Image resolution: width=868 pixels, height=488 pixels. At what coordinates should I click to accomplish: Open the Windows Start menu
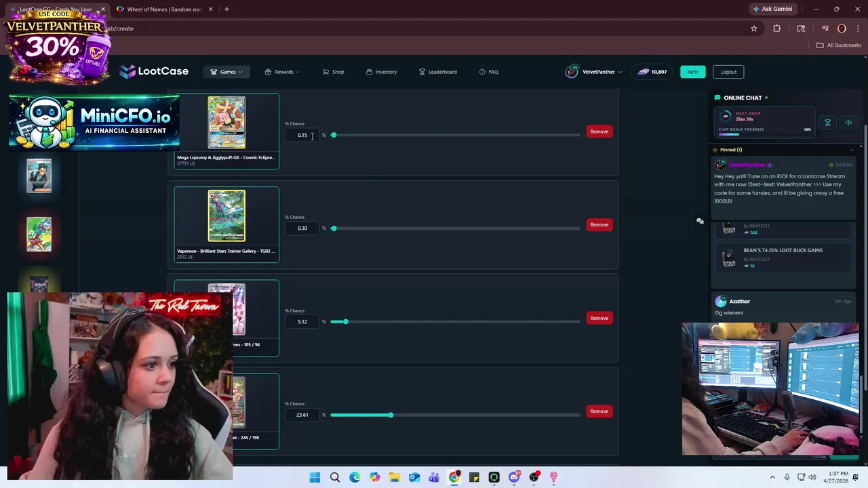[x=315, y=477]
